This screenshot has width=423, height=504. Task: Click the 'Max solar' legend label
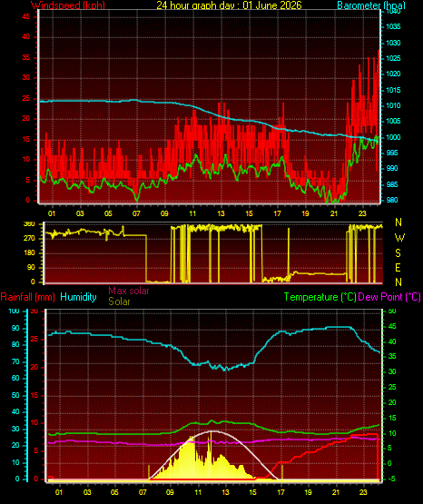click(129, 291)
